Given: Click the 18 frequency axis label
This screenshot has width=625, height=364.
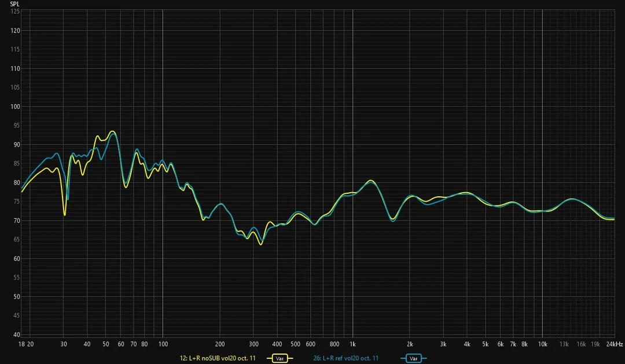Looking at the screenshot, I should [21, 344].
